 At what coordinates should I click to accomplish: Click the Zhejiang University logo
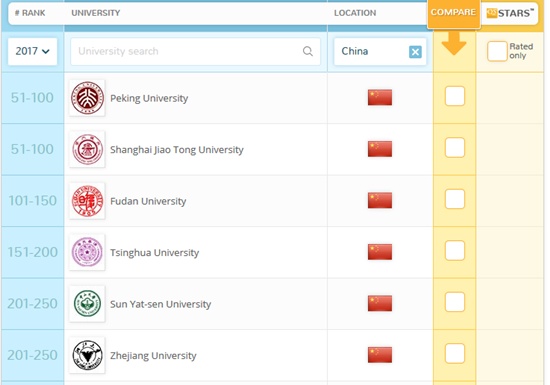(87, 355)
